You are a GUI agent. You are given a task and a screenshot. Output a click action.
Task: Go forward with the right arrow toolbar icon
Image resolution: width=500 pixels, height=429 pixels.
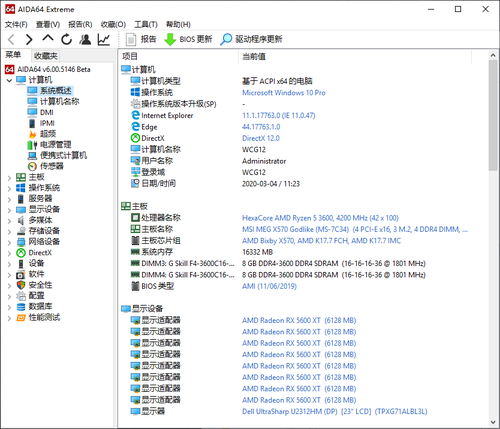(29, 39)
